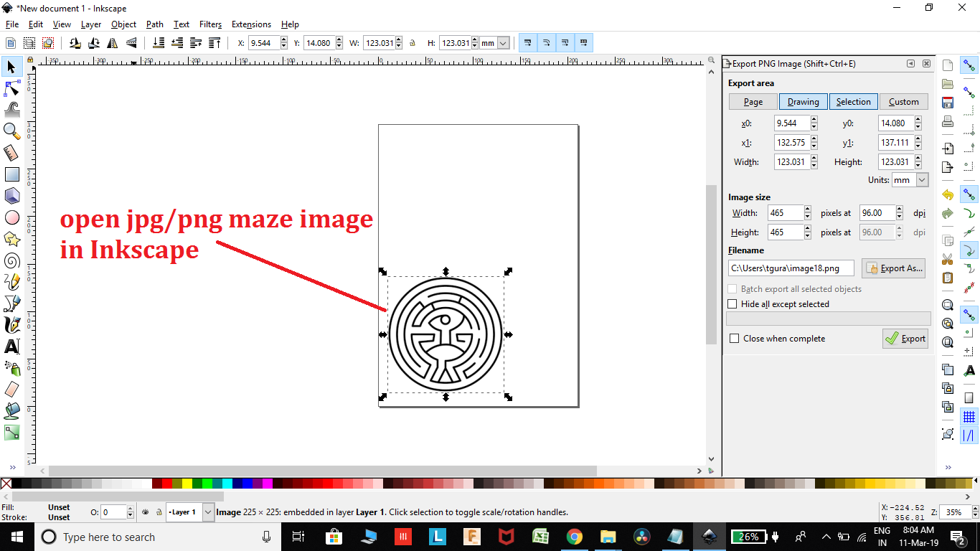The height and width of the screenshot is (551, 980).
Task: Click the 'Export As...' button
Action: click(x=893, y=268)
